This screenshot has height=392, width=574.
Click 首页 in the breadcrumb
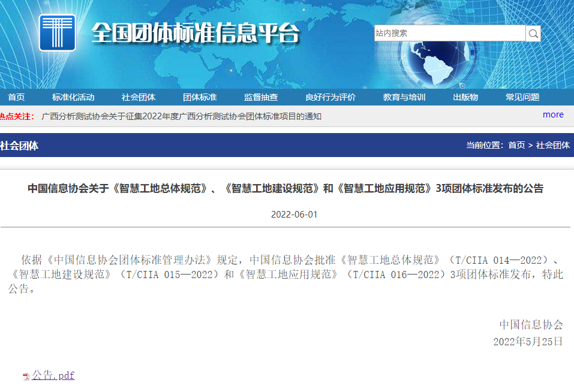click(516, 145)
